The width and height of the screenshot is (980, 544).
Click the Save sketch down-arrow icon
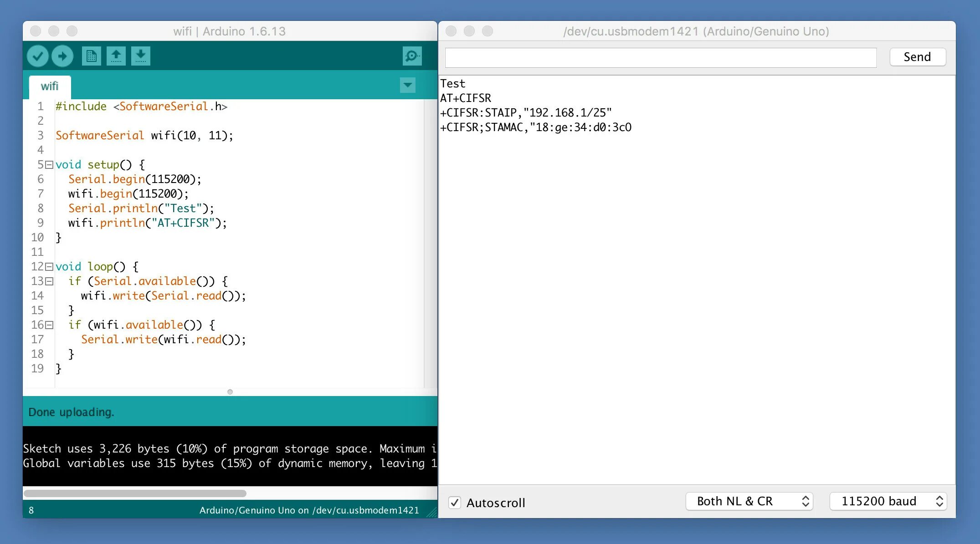[140, 56]
